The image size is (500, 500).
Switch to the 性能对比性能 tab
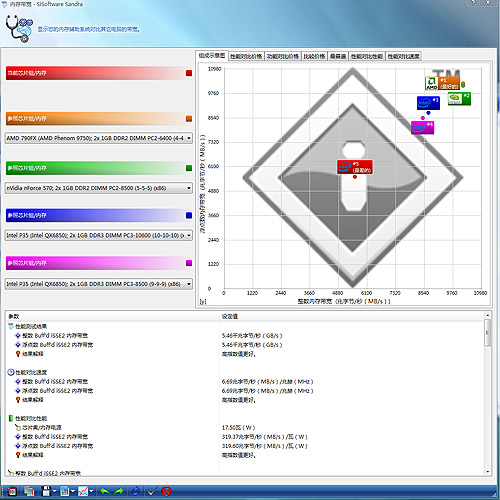click(x=367, y=56)
